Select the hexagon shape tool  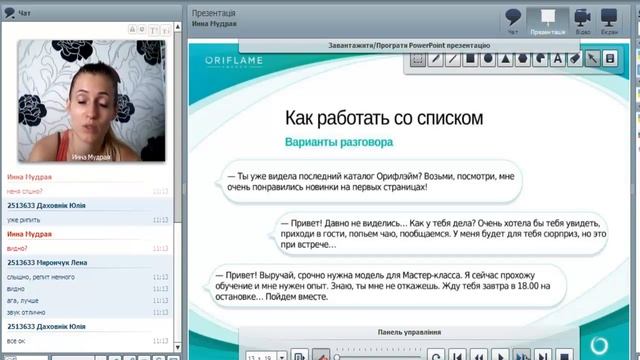pos(523,59)
